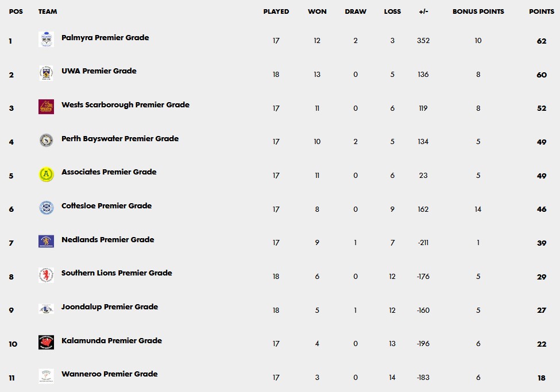Viewport: 560px width, 392px height.
Task: Click the POINTS column header
Action: pos(542,11)
